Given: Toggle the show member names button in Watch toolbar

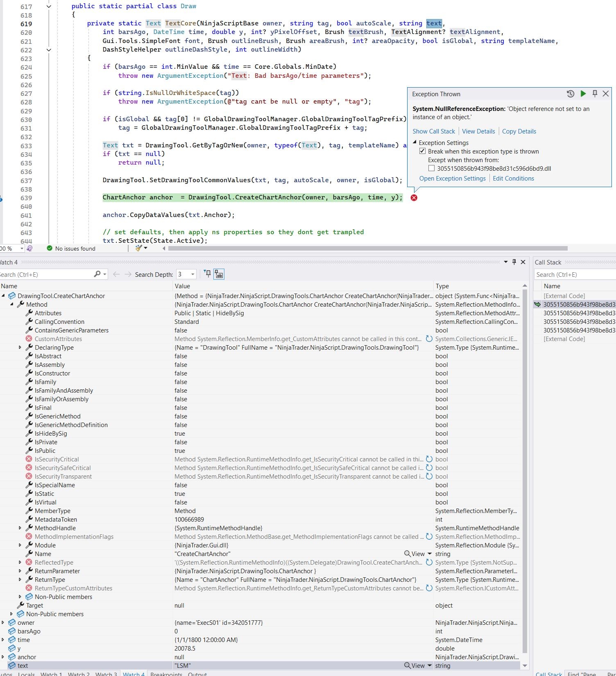Looking at the screenshot, I should tap(219, 274).
